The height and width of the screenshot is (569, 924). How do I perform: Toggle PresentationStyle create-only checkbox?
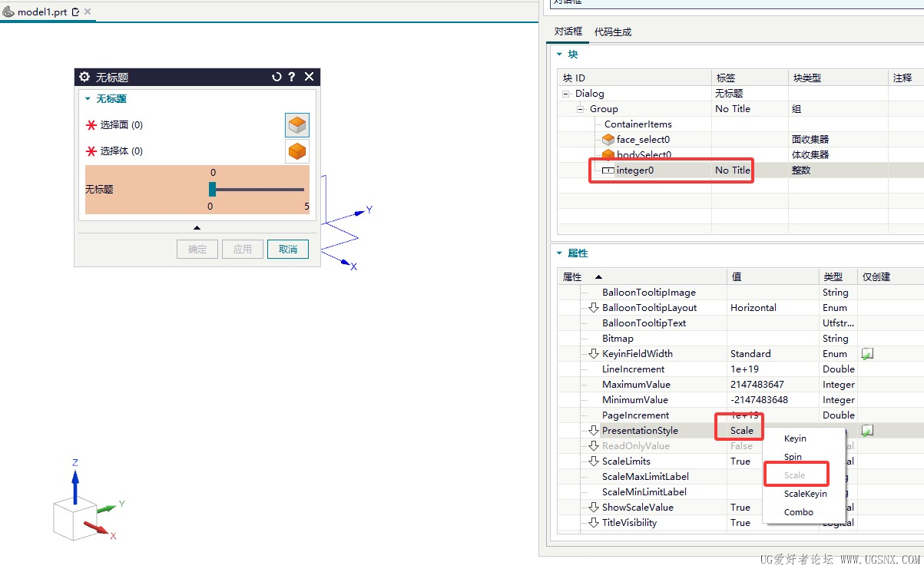tap(867, 431)
